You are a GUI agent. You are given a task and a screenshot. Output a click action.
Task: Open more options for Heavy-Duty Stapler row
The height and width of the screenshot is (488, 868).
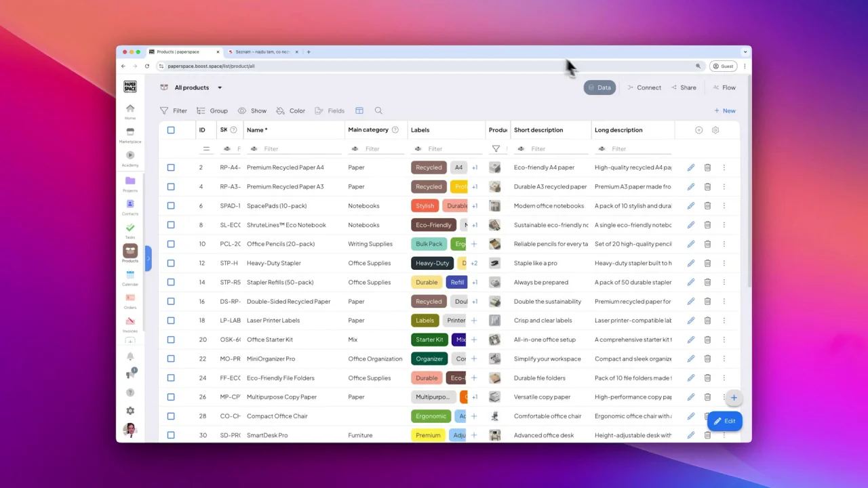click(724, 263)
